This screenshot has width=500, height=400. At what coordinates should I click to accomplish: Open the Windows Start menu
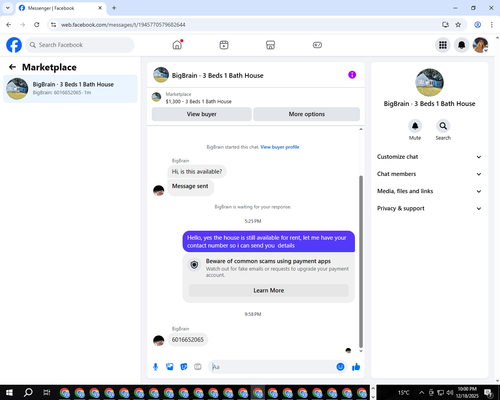pyautogui.click(x=9, y=392)
